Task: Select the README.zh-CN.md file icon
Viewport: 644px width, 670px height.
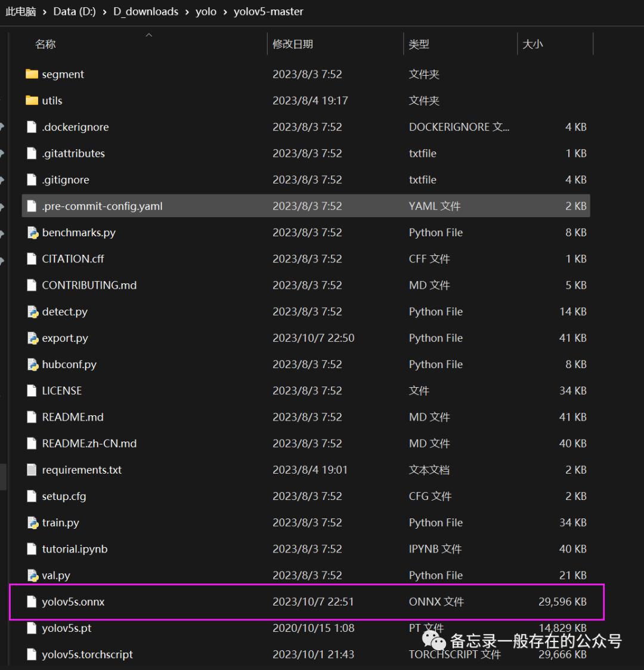Action: coord(32,443)
